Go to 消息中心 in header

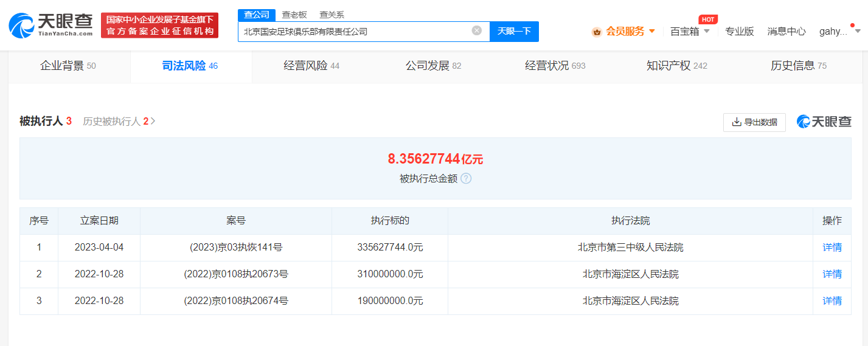[x=786, y=32]
